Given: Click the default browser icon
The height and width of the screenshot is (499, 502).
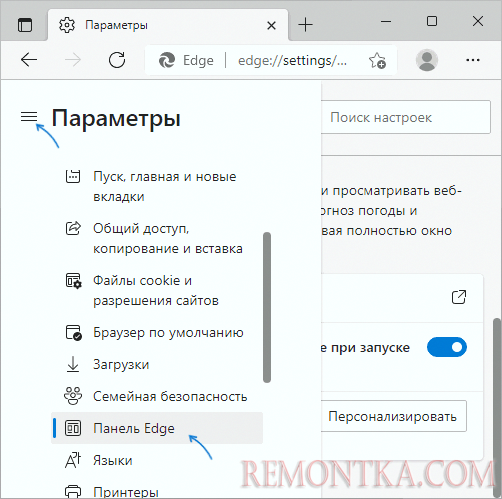Looking at the screenshot, I should [73, 333].
